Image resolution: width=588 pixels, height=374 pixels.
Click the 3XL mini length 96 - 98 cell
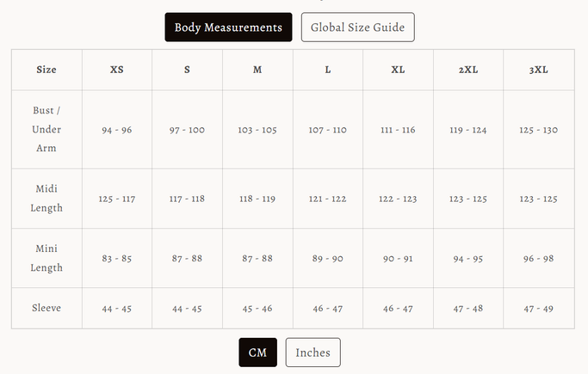pyautogui.click(x=539, y=258)
